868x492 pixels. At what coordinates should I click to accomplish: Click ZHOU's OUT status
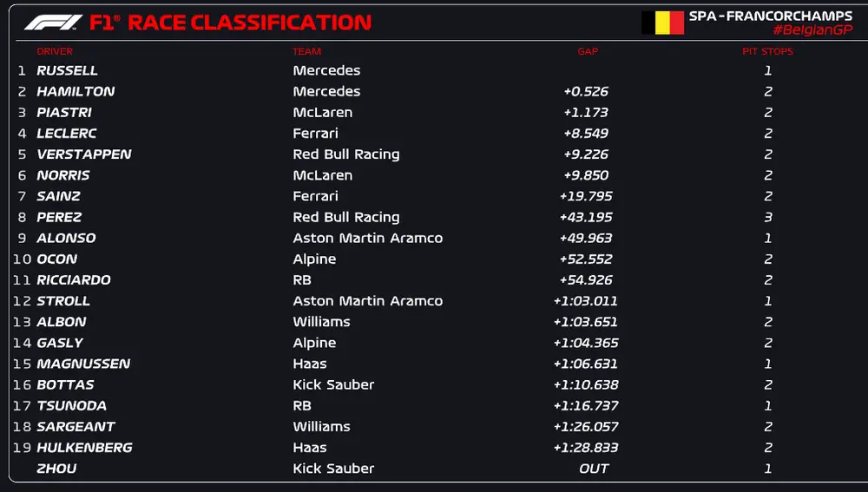pyautogui.click(x=593, y=469)
